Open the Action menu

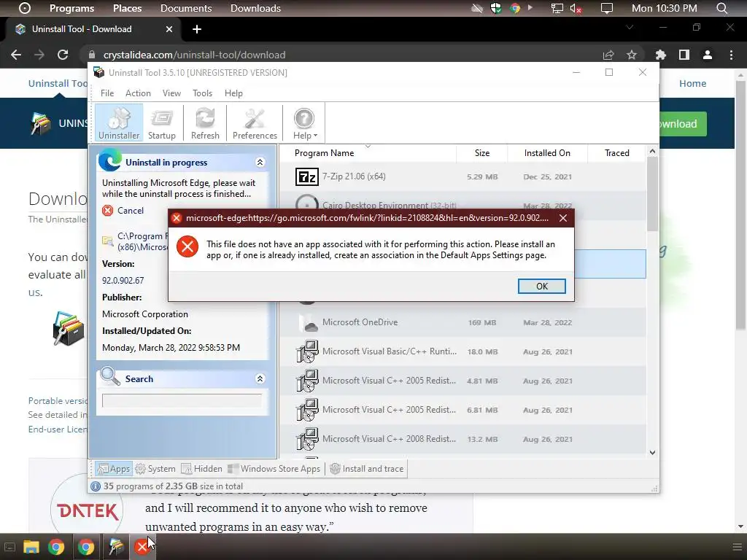(x=138, y=93)
